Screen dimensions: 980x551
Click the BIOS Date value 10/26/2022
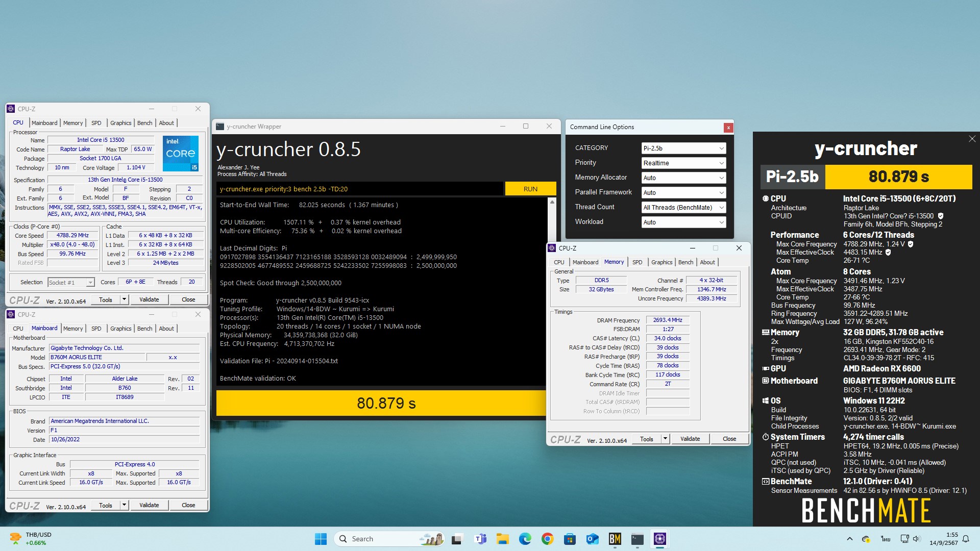(x=124, y=439)
